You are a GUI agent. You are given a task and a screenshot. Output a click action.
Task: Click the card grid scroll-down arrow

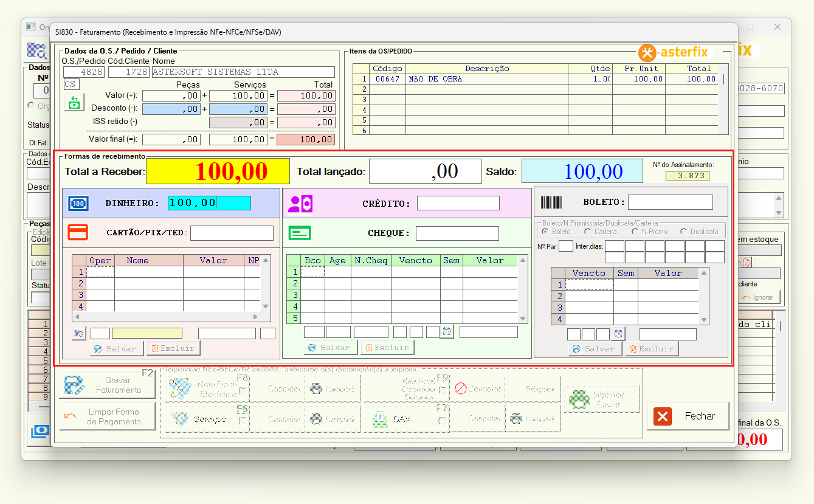266,307
